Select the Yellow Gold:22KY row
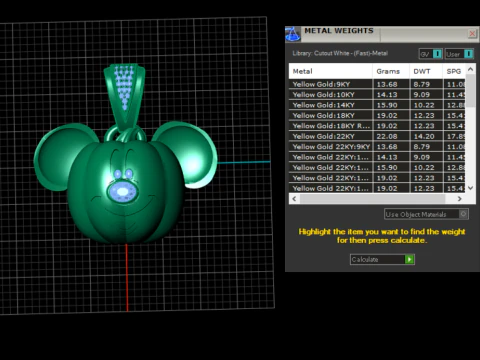The width and height of the screenshot is (480, 360). tap(377, 136)
